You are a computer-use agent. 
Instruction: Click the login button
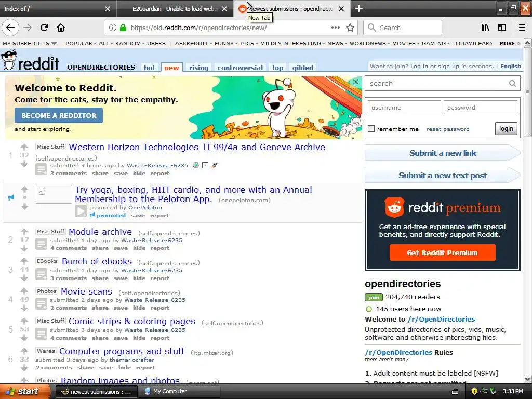pyautogui.click(x=506, y=129)
